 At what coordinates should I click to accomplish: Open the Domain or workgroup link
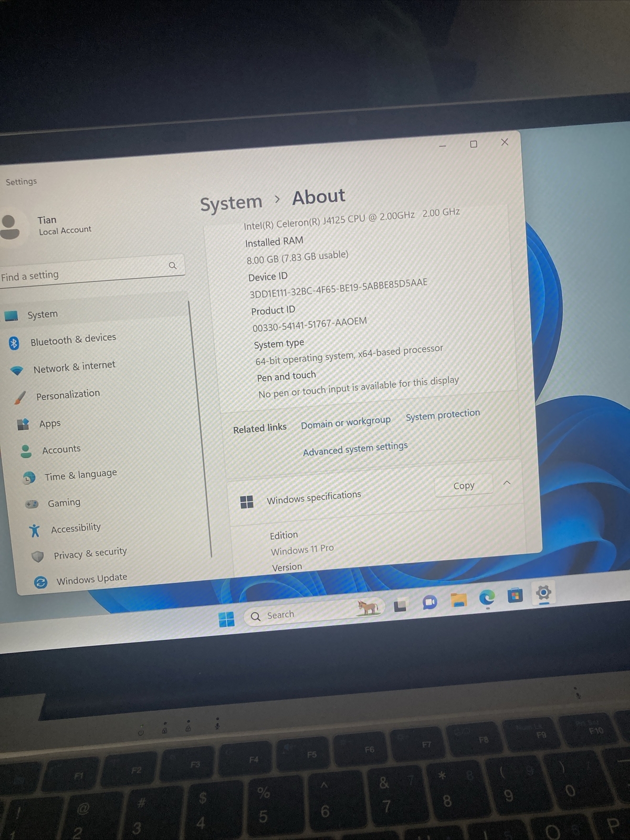(x=345, y=423)
